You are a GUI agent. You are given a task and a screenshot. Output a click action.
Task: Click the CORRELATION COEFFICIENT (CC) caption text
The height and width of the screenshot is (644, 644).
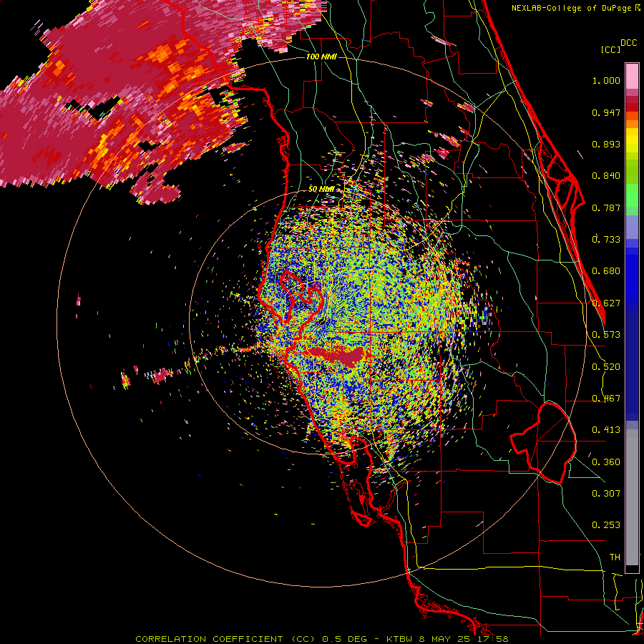click(225, 639)
